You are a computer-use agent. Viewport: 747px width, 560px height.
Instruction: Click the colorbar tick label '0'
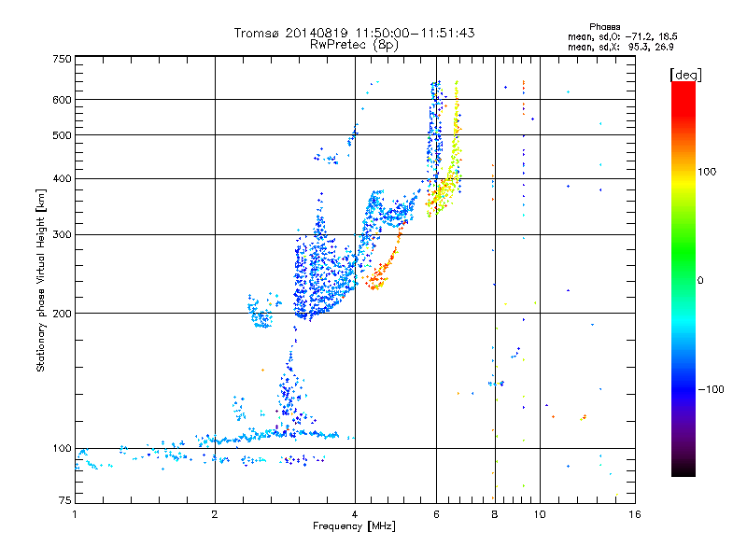point(700,281)
